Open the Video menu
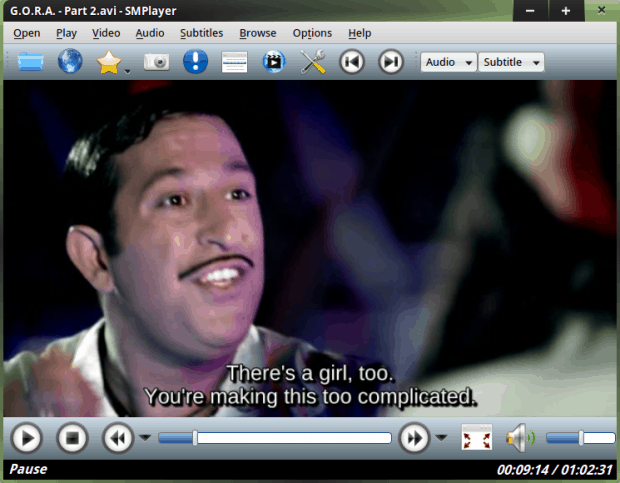 pos(106,33)
